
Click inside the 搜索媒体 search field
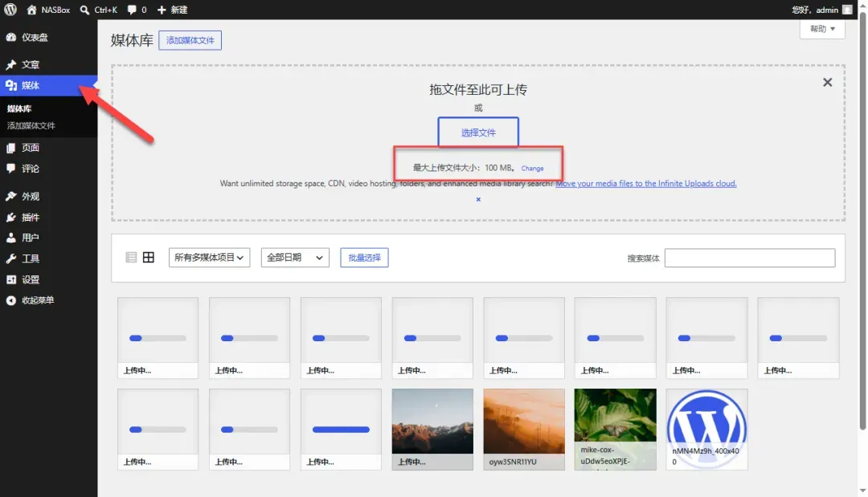(750, 259)
